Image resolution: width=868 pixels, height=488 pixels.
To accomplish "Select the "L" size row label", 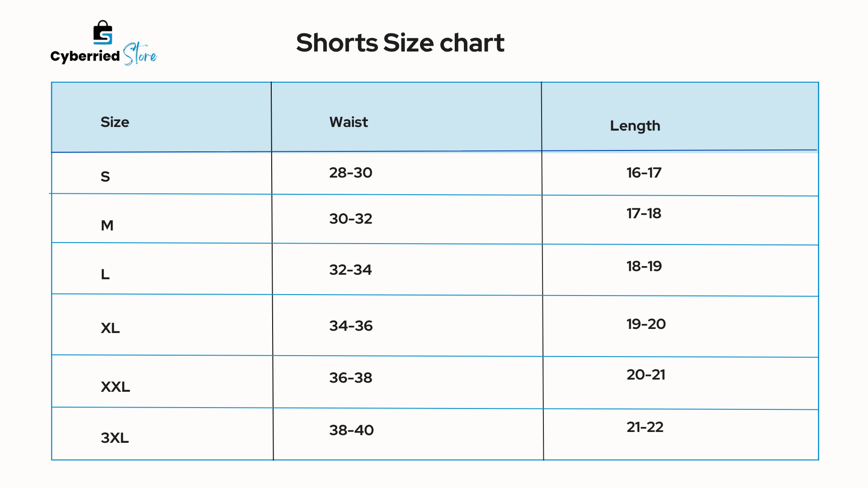I will tap(105, 274).
